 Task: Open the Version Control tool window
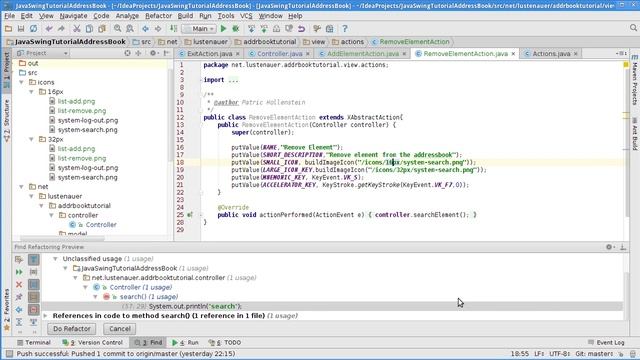pyautogui.click(x=92, y=342)
